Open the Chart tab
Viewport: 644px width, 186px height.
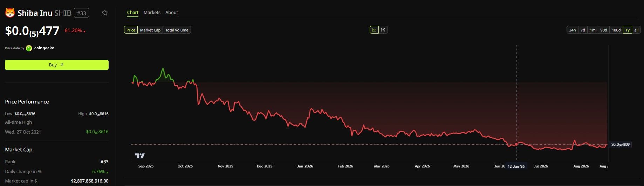coord(133,12)
